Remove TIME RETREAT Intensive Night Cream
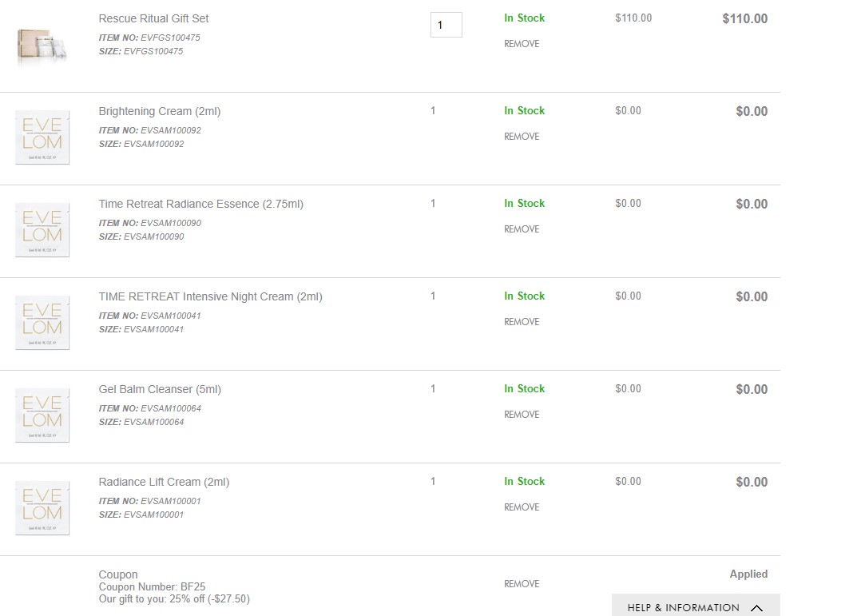The height and width of the screenshot is (616, 861). 522,321
